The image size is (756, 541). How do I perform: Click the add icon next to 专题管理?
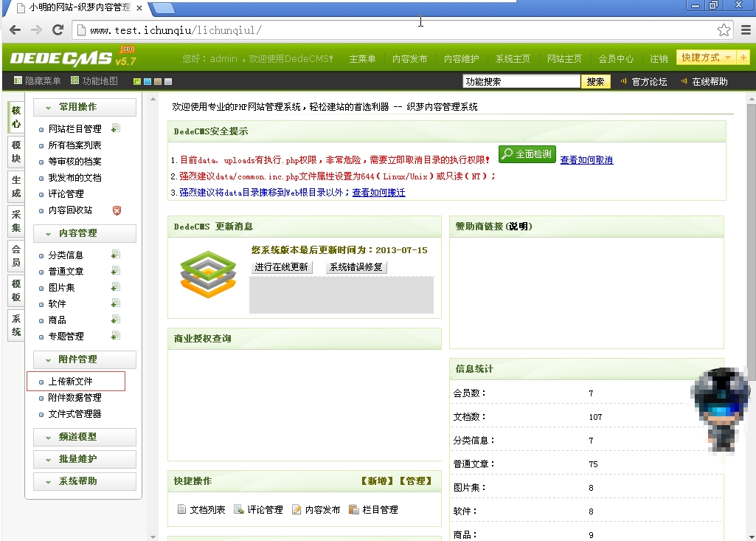point(116,335)
